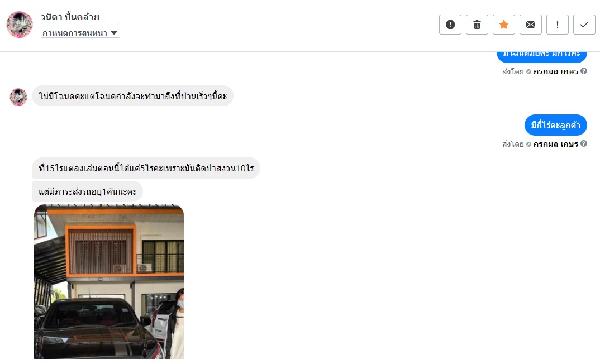Mark conversation as spam with exclamation-circle icon
Viewport: 600px width, 364px height.
[x=450, y=25]
